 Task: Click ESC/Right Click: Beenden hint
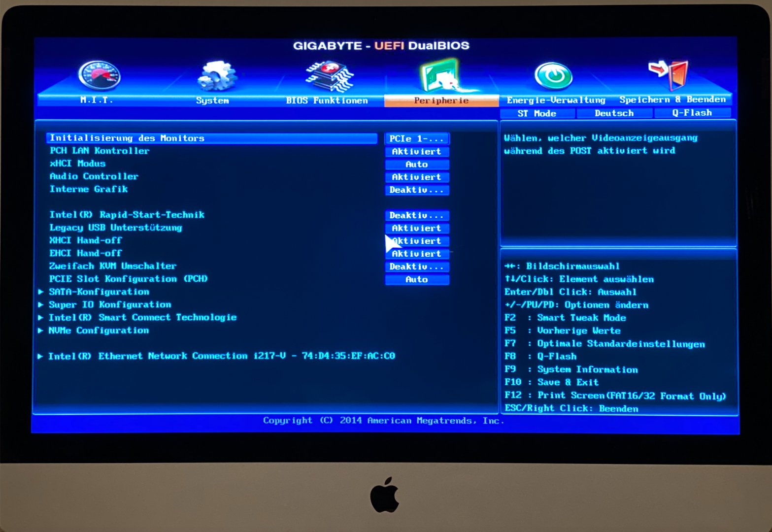[571, 408]
